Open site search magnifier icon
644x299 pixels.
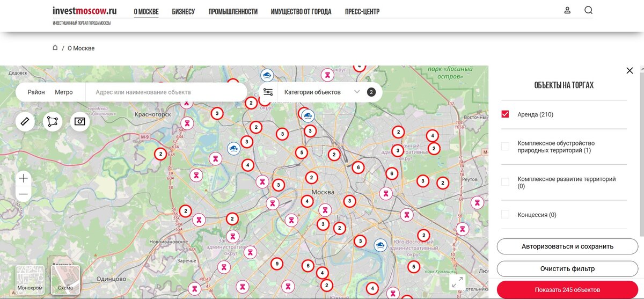click(588, 10)
